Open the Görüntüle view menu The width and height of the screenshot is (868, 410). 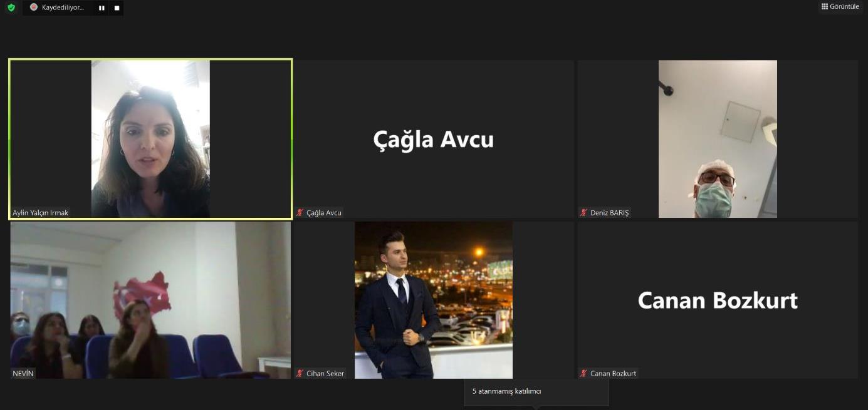click(840, 6)
